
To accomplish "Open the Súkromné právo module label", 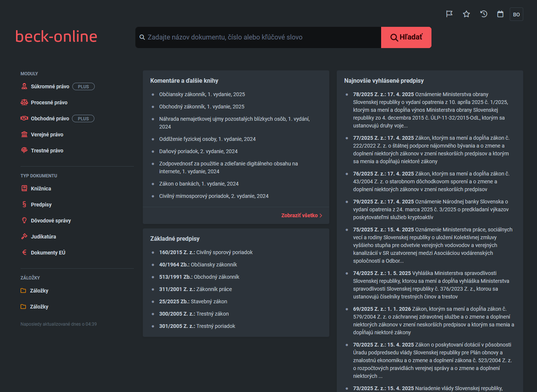I will pyautogui.click(x=50, y=86).
